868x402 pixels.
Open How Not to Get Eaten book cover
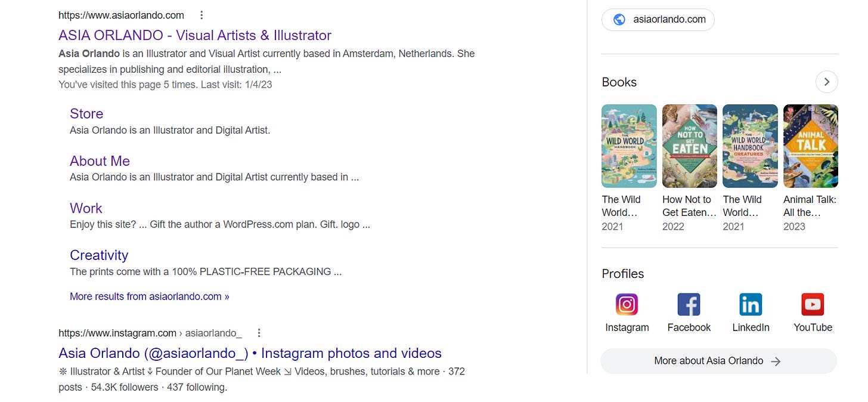point(690,146)
